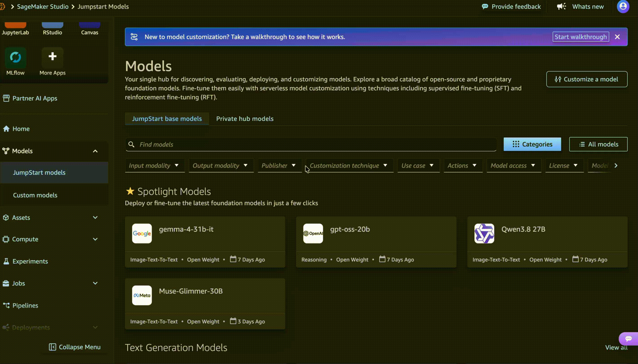The image size is (638, 364).
Task: Open Pipelines in the sidebar
Action: pos(20,305)
